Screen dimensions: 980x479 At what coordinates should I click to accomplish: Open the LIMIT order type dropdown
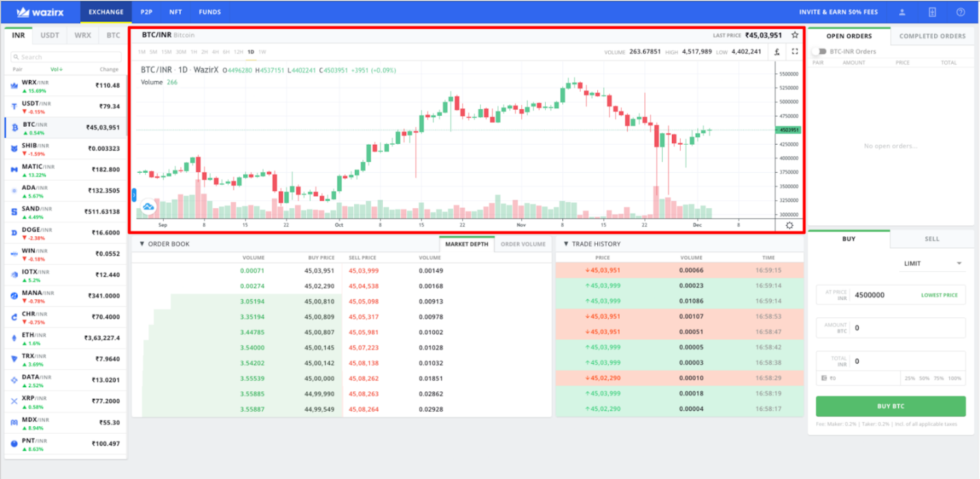point(932,264)
